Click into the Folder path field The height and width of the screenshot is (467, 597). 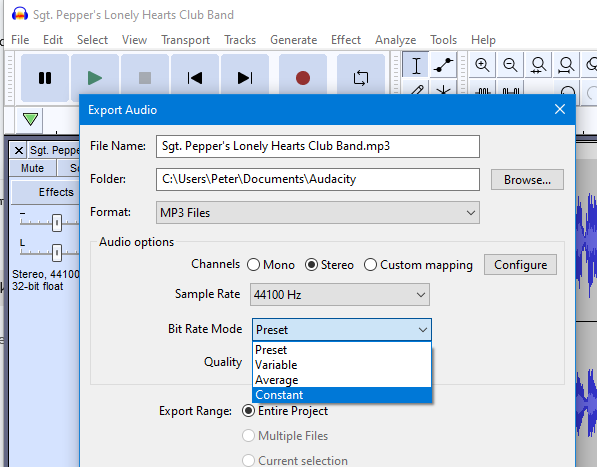[x=318, y=179]
